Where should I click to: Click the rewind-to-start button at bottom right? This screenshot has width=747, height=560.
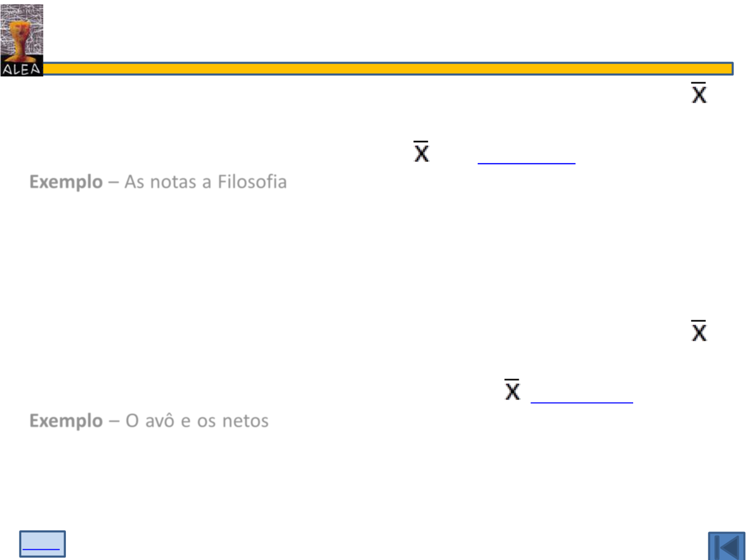coord(726,545)
